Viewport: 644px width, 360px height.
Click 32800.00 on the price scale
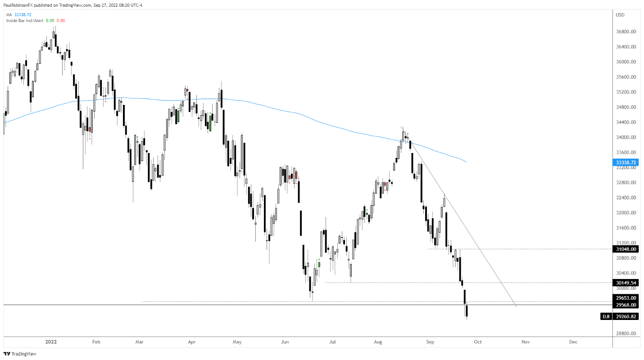point(626,183)
